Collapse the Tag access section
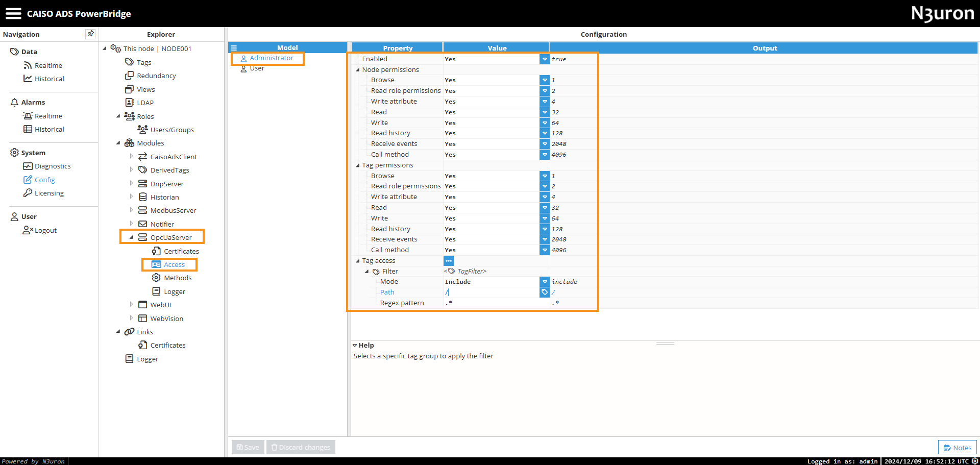Screen dimensions: 980x465 pyautogui.click(x=358, y=261)
